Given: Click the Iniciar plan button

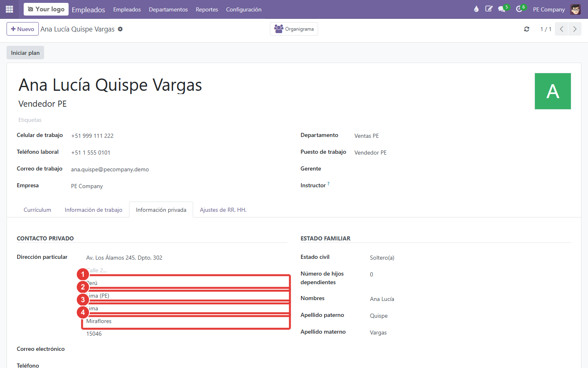Looking at the screenshot, I should pos(25,53).
